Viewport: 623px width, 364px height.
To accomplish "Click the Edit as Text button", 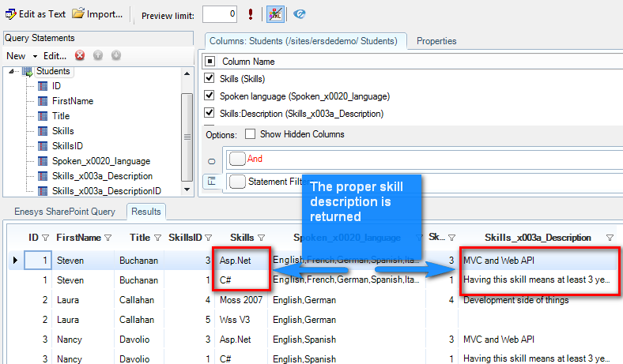I will [36, 14].
